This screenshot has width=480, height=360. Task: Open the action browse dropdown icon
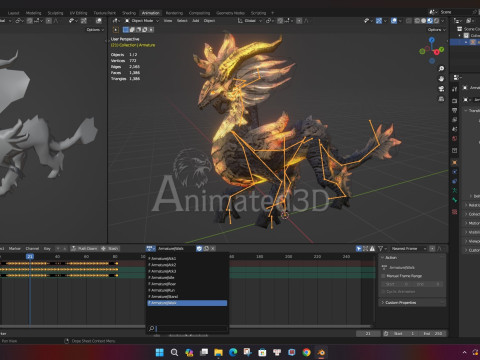pyautogui.click(x=151, y=248)
